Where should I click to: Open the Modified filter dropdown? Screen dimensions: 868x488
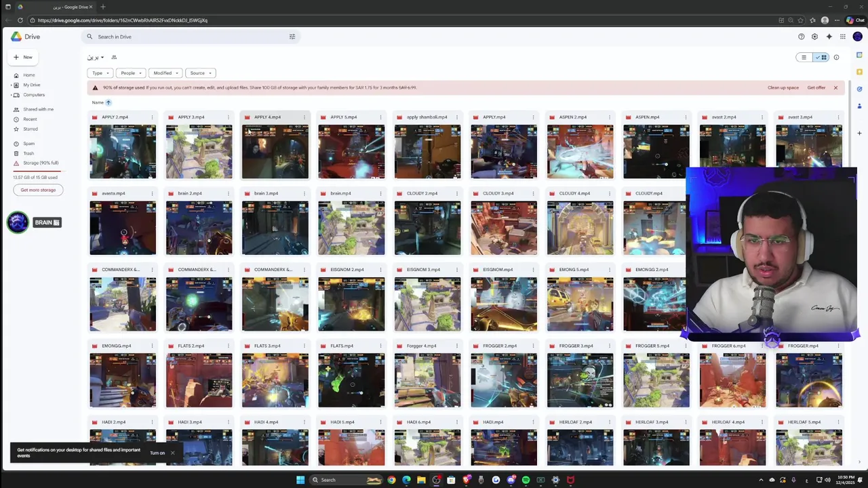tap(165, 73)
